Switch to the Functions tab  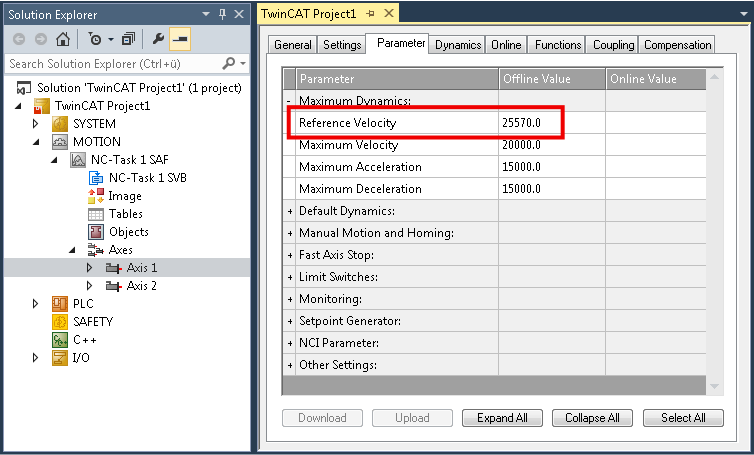(x=558, y=45)
